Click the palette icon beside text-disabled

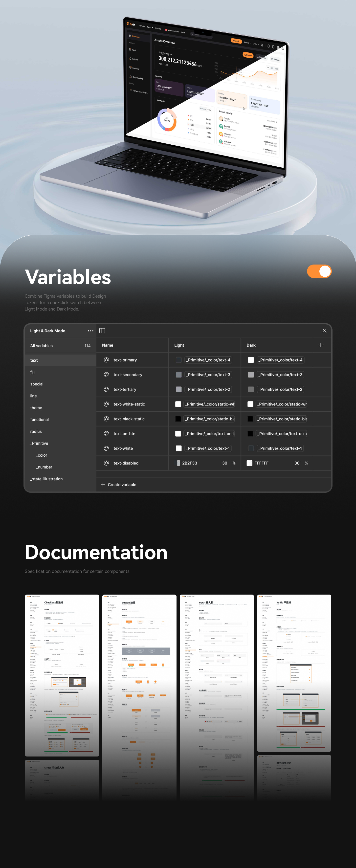click(x=107, y=463)
